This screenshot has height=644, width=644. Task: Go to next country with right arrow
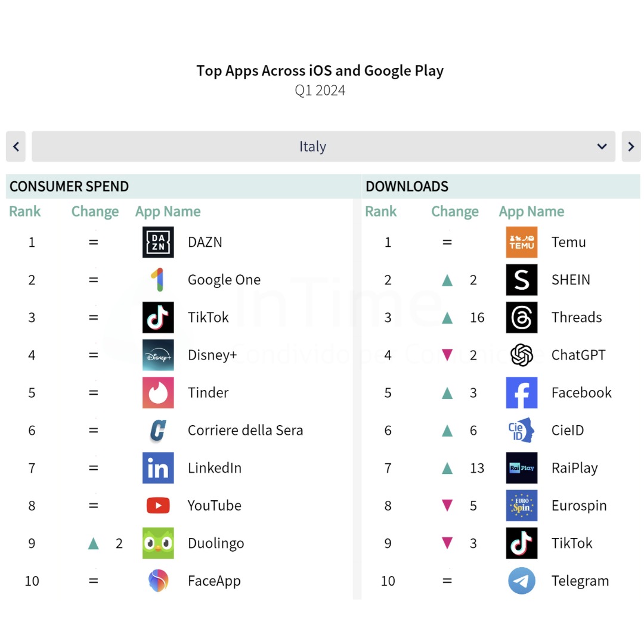coord(631,146)
